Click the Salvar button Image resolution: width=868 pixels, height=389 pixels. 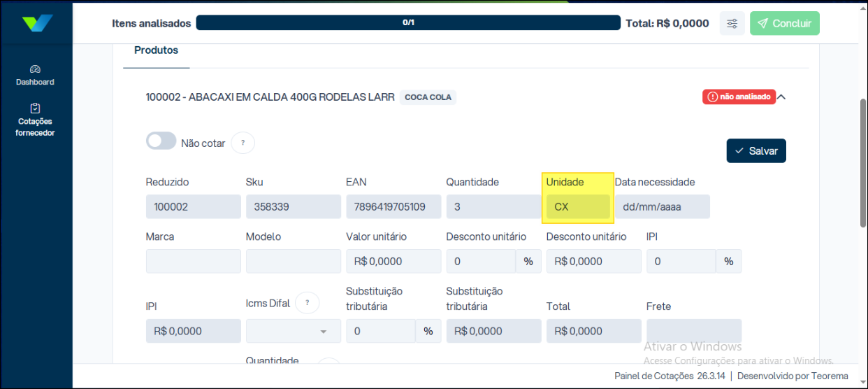pyautogui.click(x=755, y=151)
